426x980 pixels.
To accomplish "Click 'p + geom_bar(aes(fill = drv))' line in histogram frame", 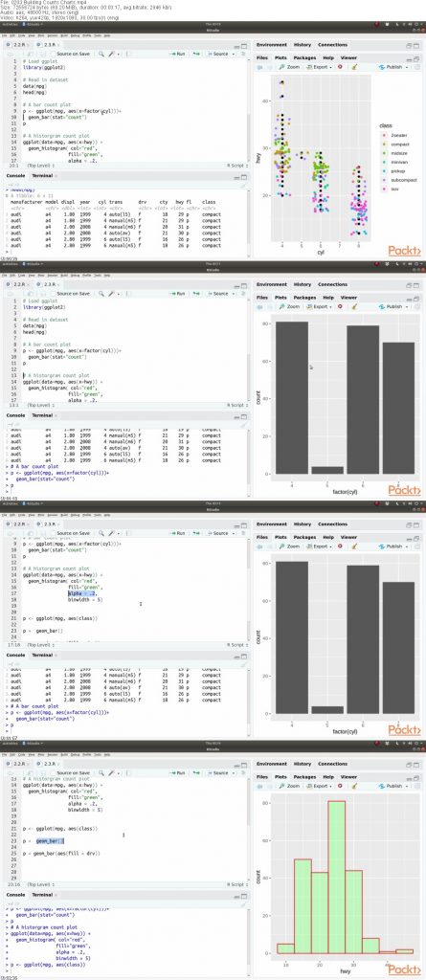I will tap(62, 853).
